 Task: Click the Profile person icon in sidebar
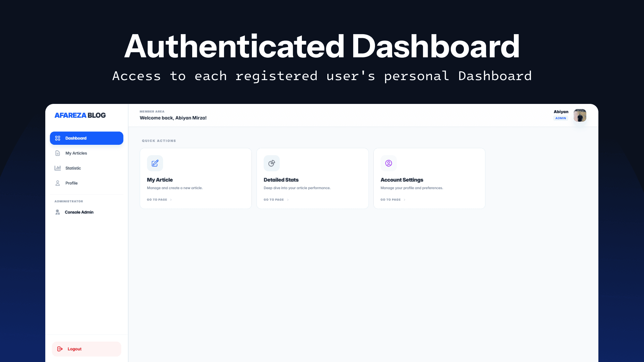tap(58, 183)
